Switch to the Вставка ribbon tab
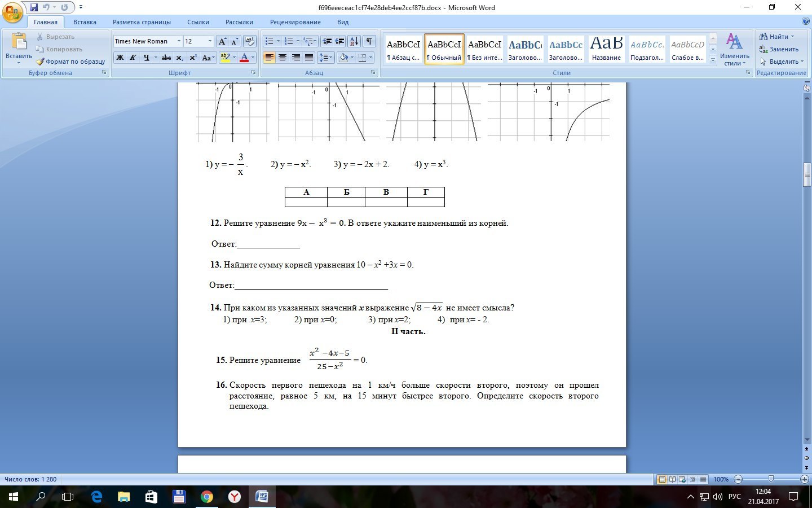Screen dimensions: 812x508 coord(85,22)
